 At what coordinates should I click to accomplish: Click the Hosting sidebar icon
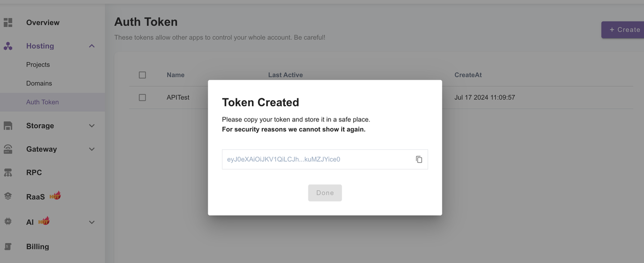(8, 46)
